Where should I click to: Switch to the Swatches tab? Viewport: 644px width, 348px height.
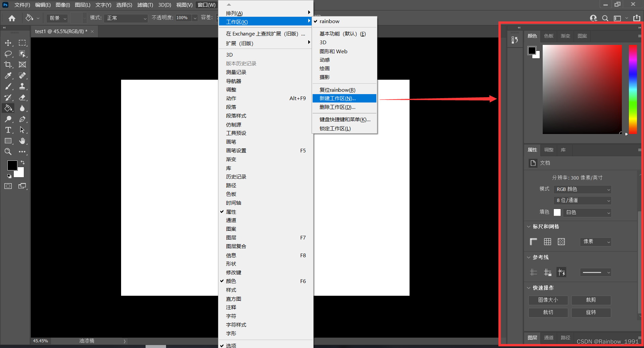tap(549, 36)
